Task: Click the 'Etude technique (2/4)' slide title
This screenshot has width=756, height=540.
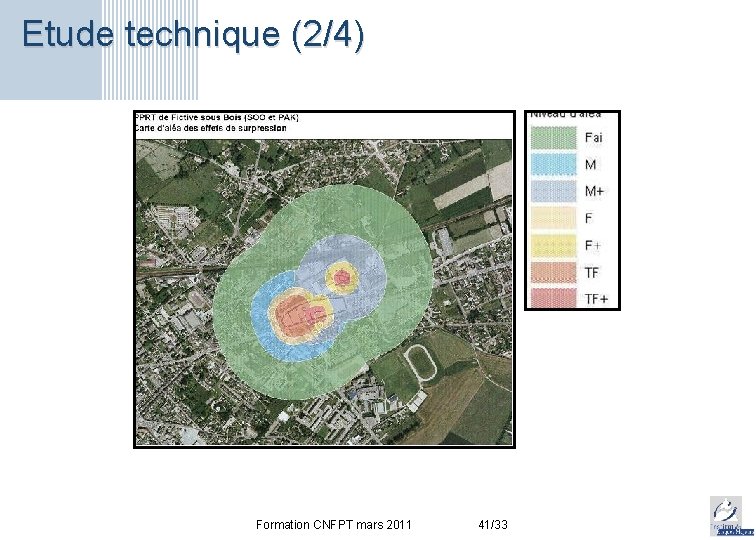Action: tap(193, 34)
